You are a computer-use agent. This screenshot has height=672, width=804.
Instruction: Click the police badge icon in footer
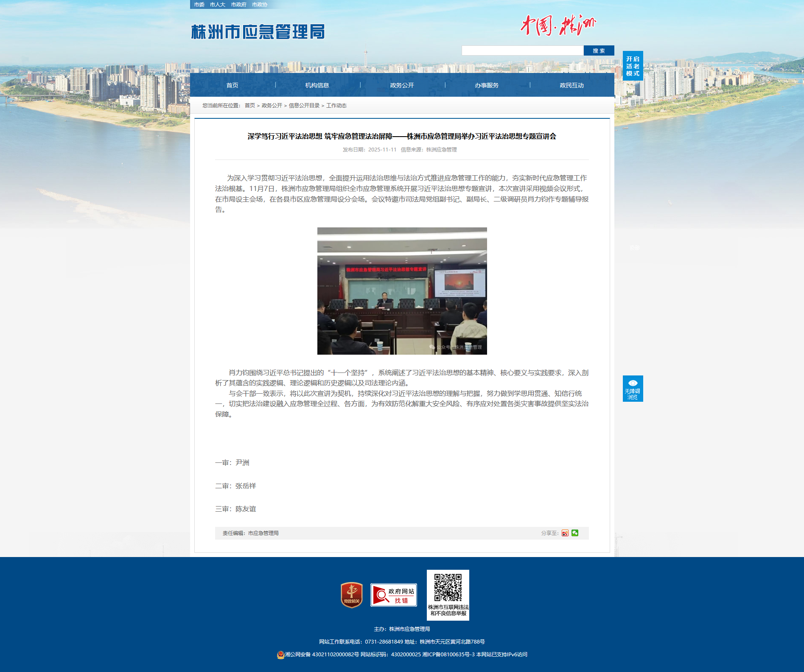pyautogui.click(x=280, y=655)
